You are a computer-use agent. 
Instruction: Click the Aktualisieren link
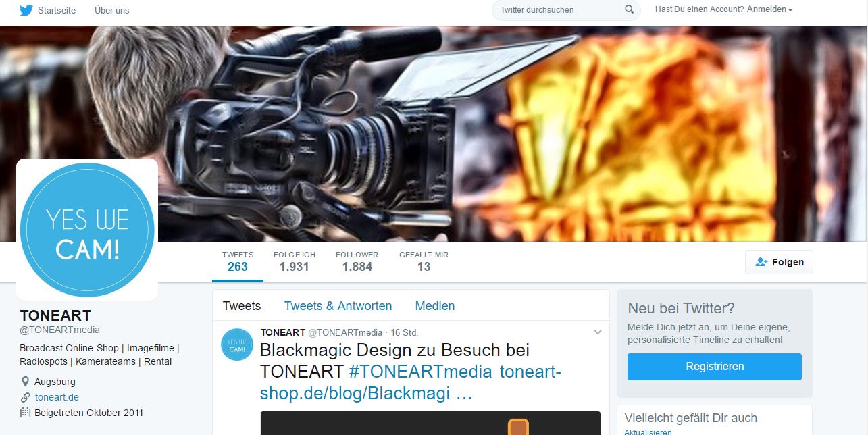(x=648, y=432)
